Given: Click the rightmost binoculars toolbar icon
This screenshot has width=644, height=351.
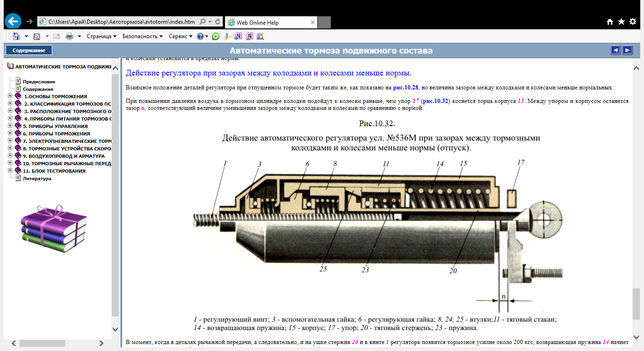Looking at the screenshot, I should click(x=260, y=36).
